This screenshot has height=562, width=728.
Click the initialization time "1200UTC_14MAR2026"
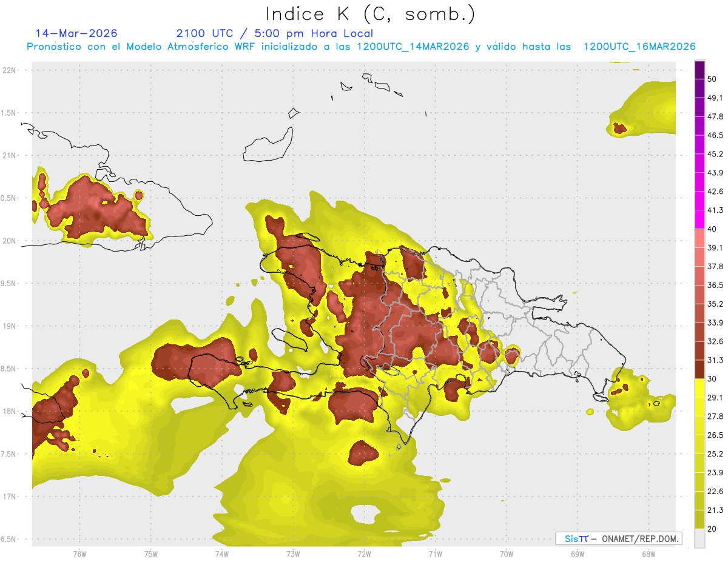tap(413, 47)
